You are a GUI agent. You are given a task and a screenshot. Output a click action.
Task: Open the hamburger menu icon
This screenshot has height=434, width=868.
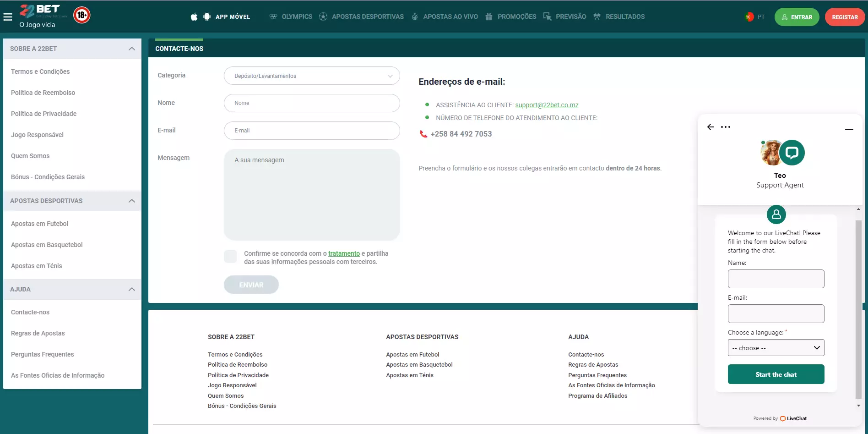8,17
